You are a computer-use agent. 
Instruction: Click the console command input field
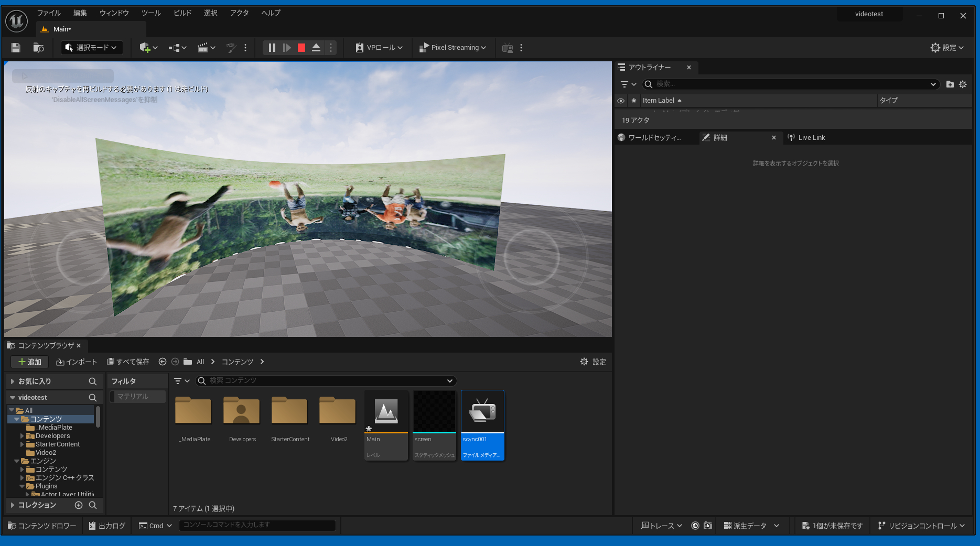(257, 525)
